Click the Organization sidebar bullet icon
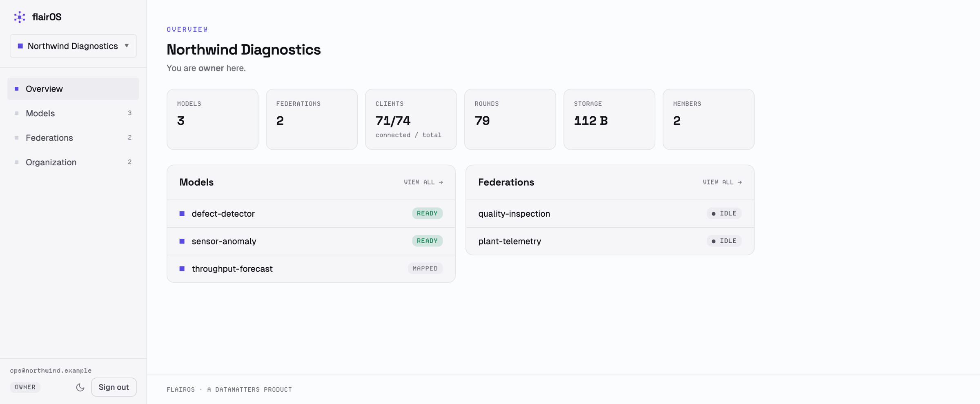This screenshot has width=980, height=404. tap(17, 162)
